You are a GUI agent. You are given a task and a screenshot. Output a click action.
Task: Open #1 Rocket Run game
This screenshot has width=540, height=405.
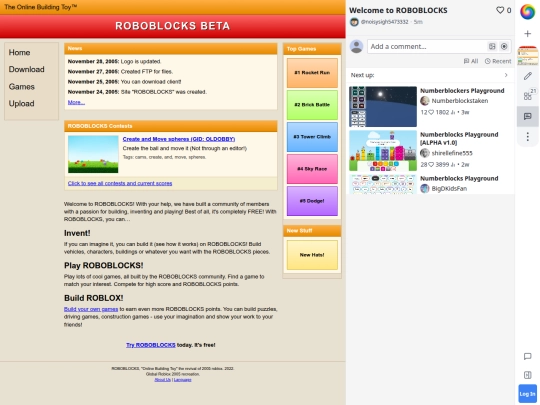tap(312, 73)
